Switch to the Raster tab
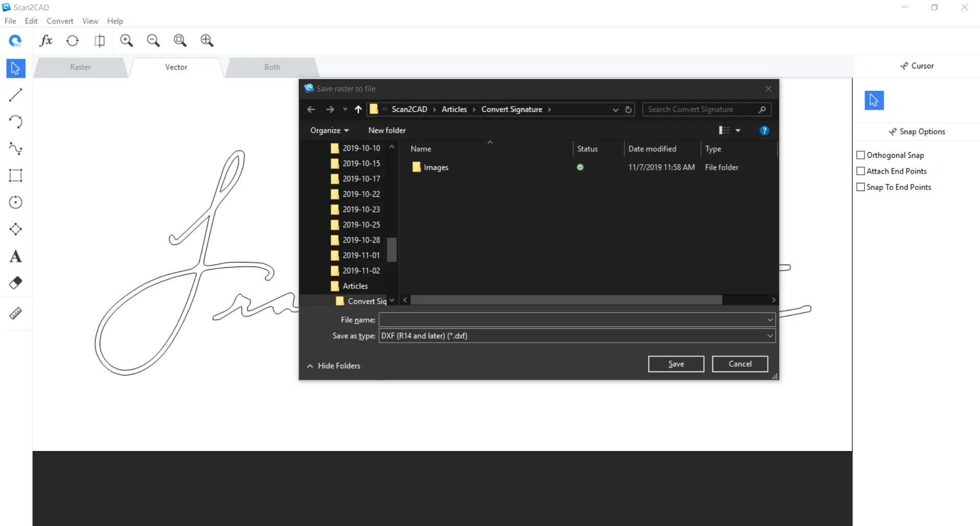 pyautogui.click(x=80, y=67)
